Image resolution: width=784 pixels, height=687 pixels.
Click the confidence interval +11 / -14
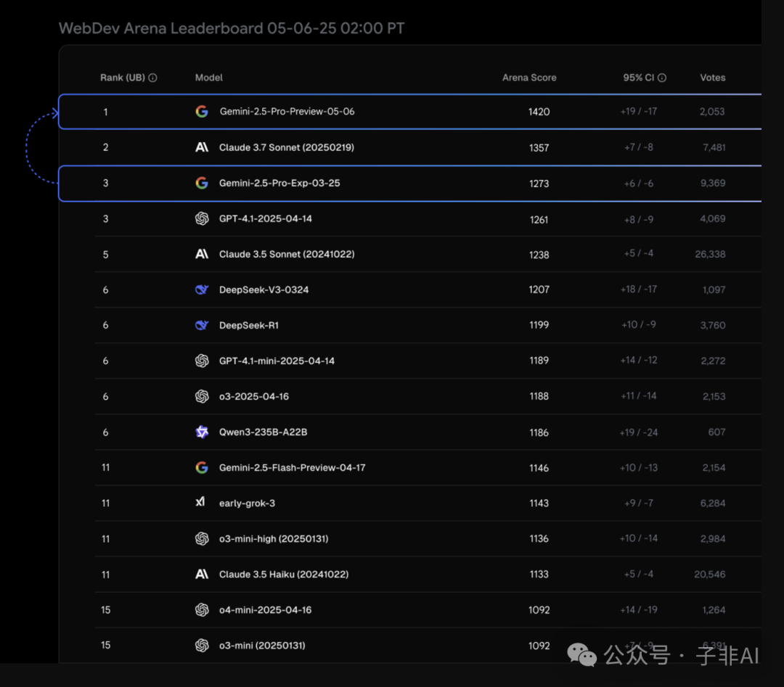coord(639,396)
